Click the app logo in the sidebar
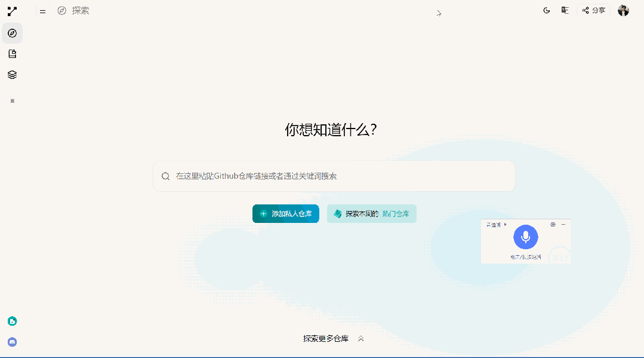 pyautogui.click(x=13, y=11)
